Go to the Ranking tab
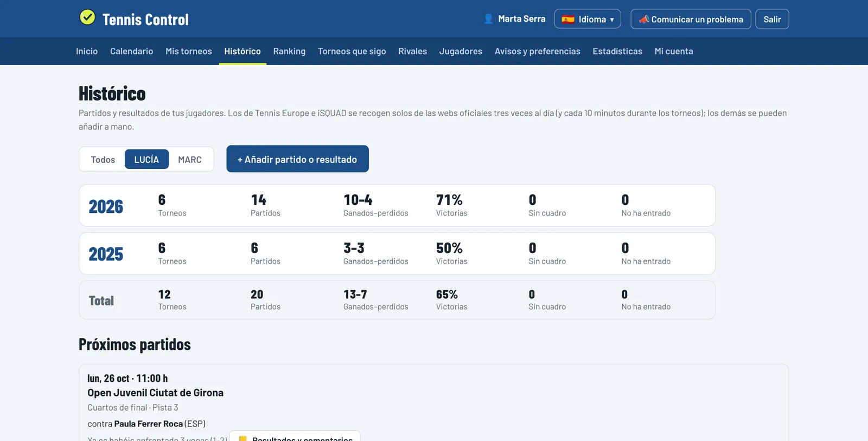 pos(289,51)
